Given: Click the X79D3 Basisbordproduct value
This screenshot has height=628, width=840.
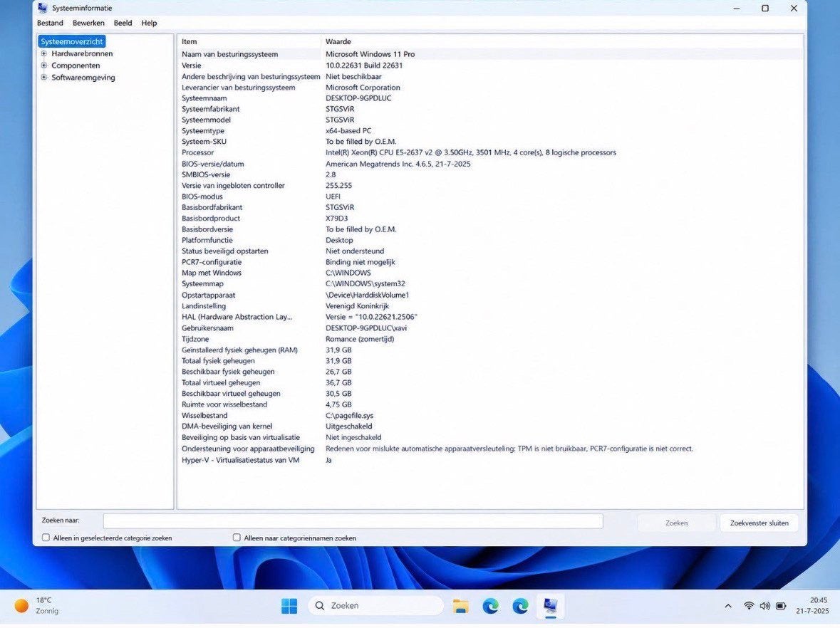Looking at the screenshot, I should point(336,219).
